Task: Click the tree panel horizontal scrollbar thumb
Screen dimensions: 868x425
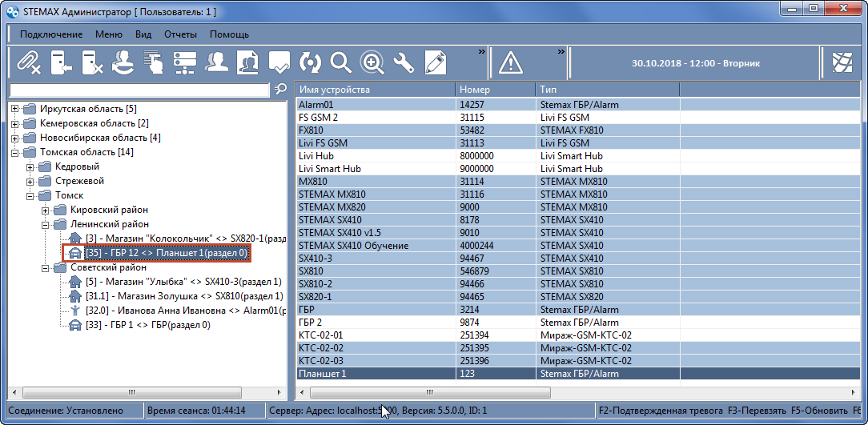Action: [x=132, y=392]
